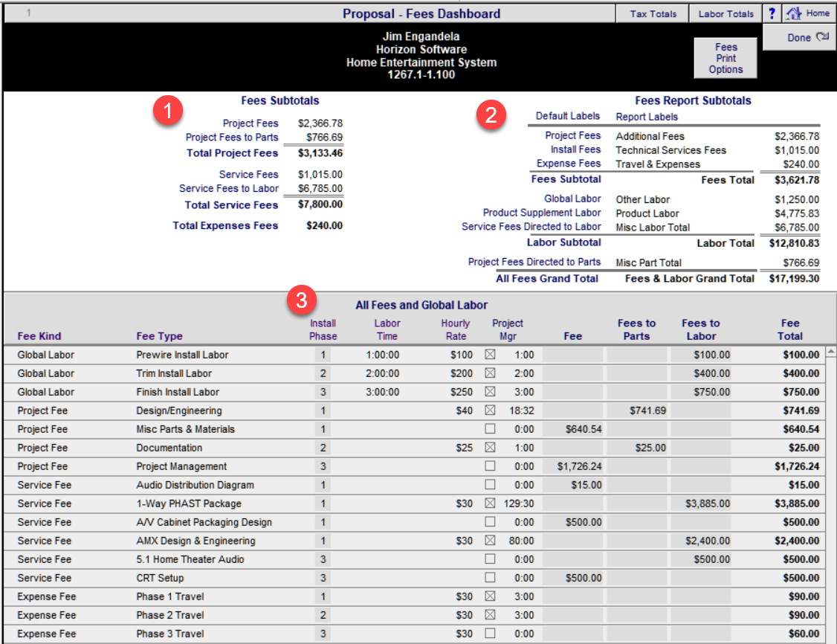Click the $17,199.30 grand total value
This screenshot has width=837, height=644.
pyautogui.click(x=794, y=278)
